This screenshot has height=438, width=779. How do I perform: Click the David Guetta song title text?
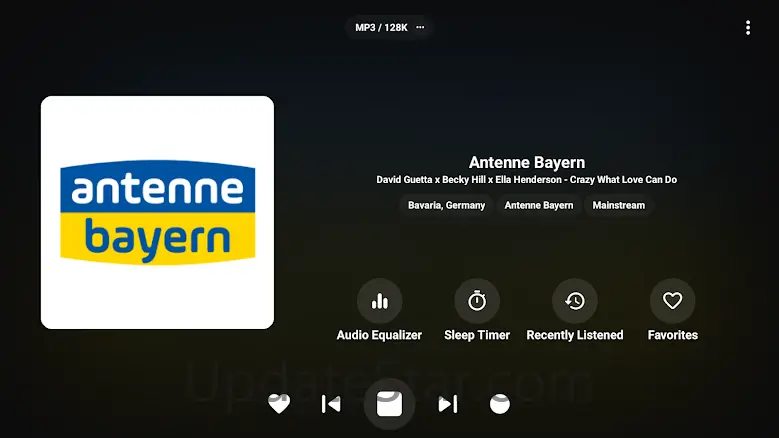click(x=527, y=180)
